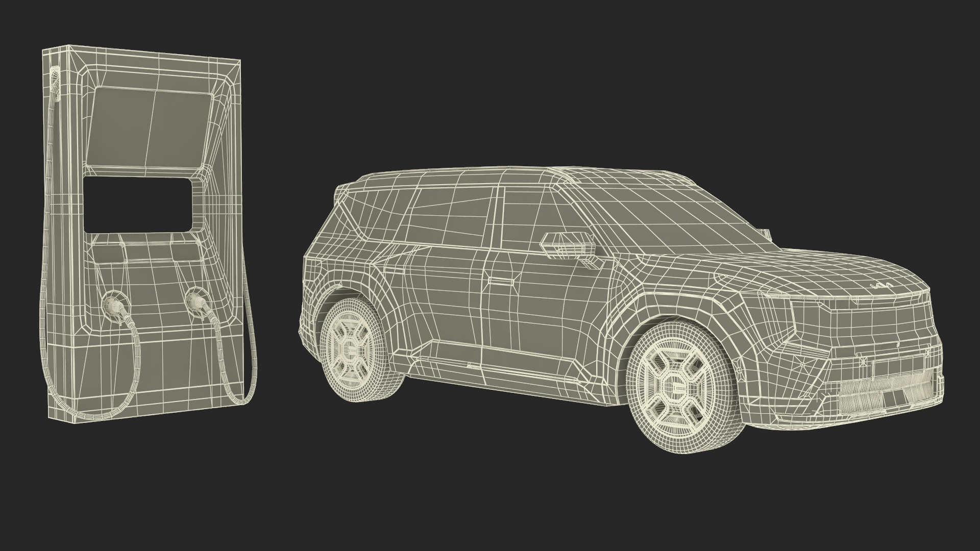Viewport: 980px width, 551px height.
Task: Click the rectangular opening in the charging station
Action: tap(138, 204)
